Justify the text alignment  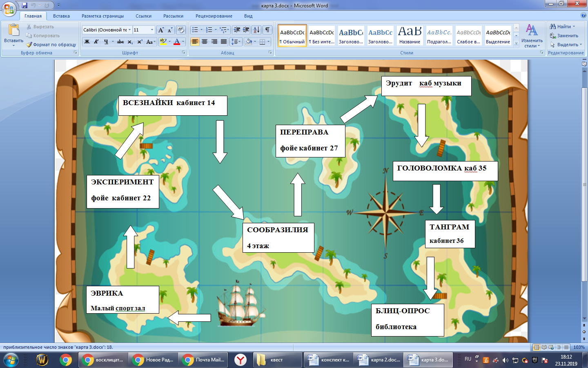coord(224,42)
